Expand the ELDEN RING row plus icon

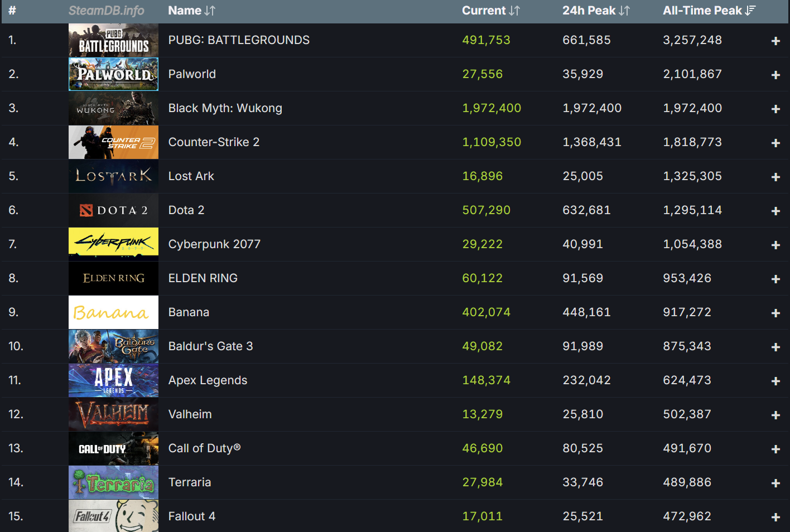(775, 279)
